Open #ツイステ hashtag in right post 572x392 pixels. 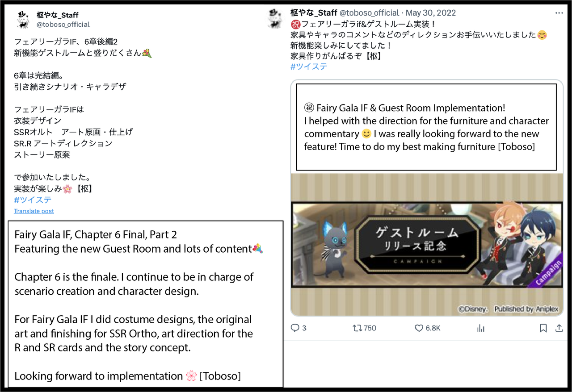[x=309, y=67]
